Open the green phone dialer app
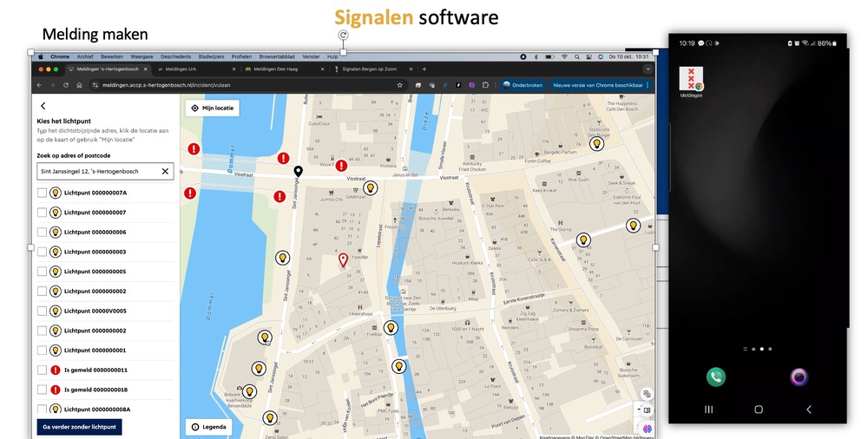The image size is (868, 439). coord(716,377)
